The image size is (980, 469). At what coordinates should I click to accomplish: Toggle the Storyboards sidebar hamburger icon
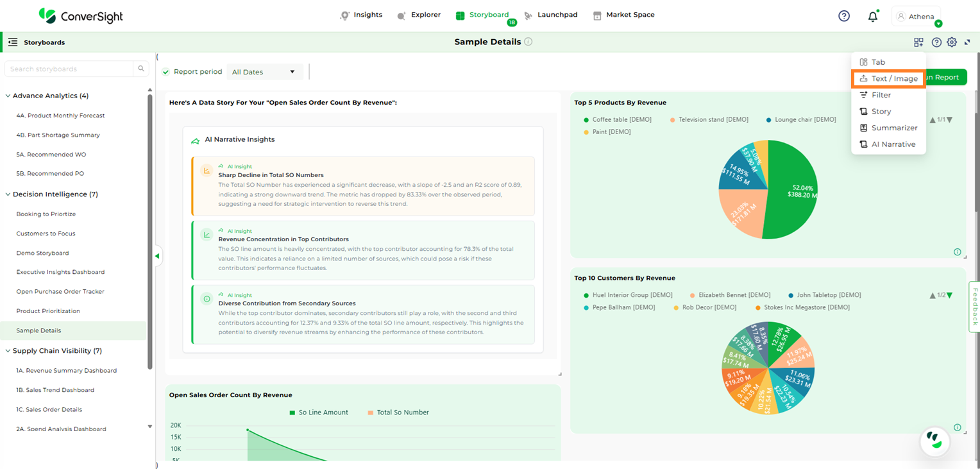pos(12,42)
